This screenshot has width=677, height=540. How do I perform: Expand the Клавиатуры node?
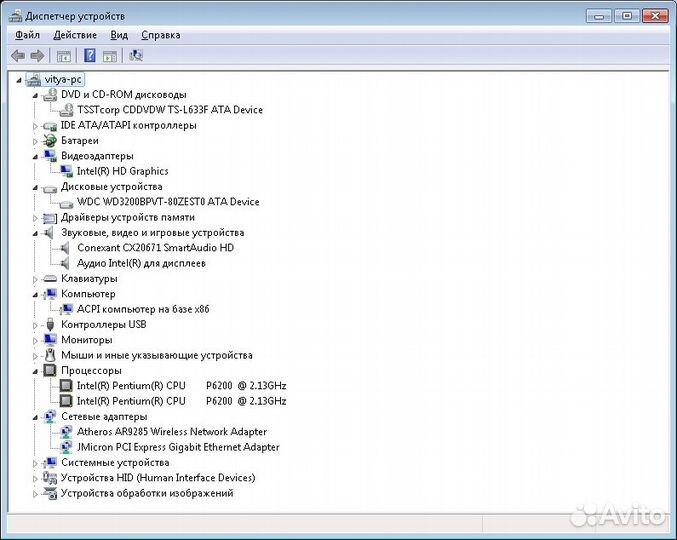(35, 279)
